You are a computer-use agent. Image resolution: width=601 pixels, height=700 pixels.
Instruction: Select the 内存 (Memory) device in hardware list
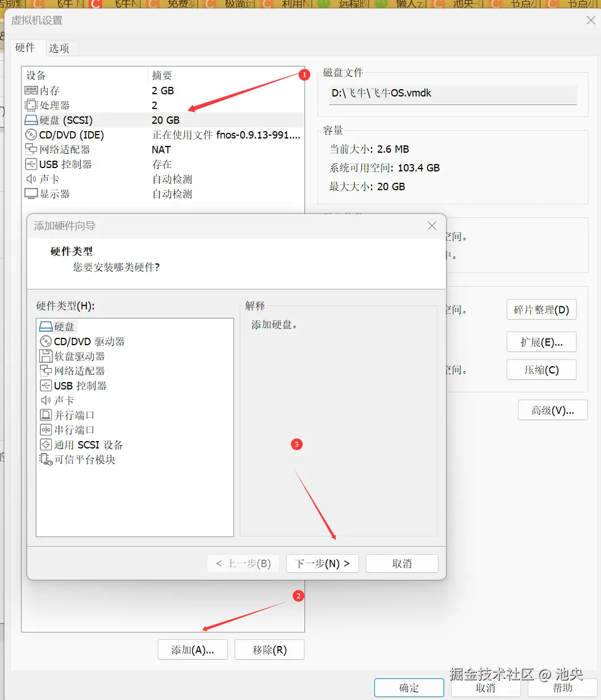[48, 90]
